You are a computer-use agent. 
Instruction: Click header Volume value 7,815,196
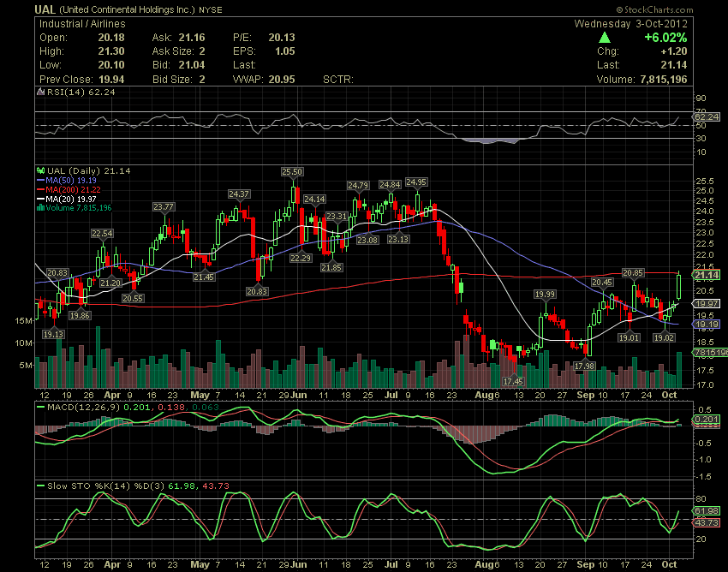coord(664,80)
